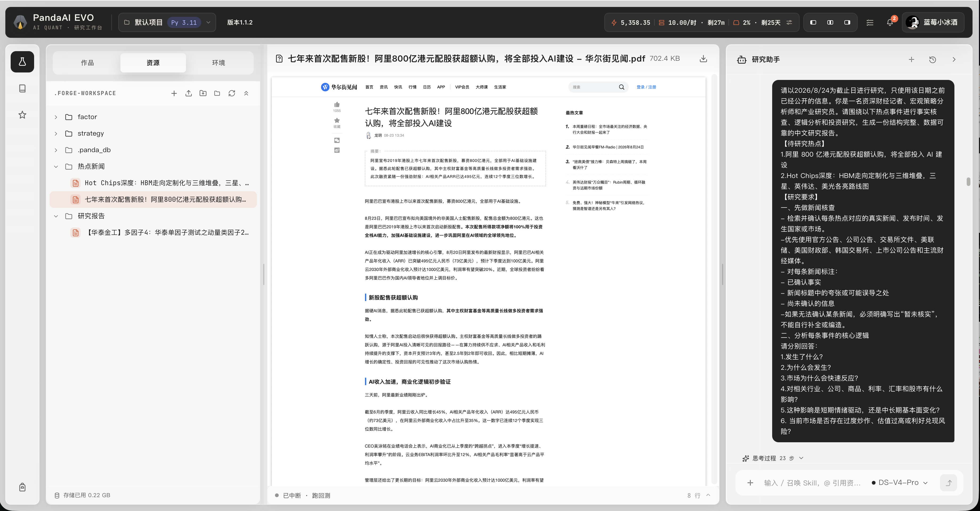
Task: Create a new folder in workspace header
Action: point(217,93)
